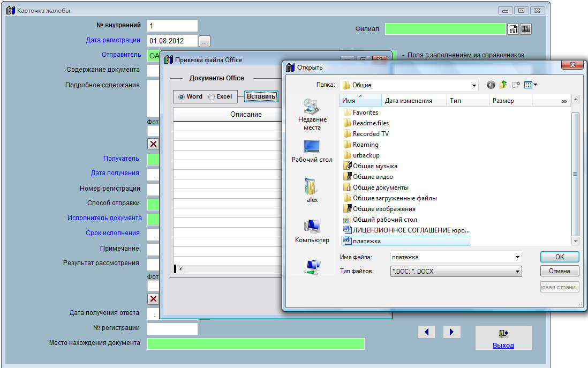Click the table icon beside Филиал field
Viewport: 588px width, 368px height.
[526, 29]
